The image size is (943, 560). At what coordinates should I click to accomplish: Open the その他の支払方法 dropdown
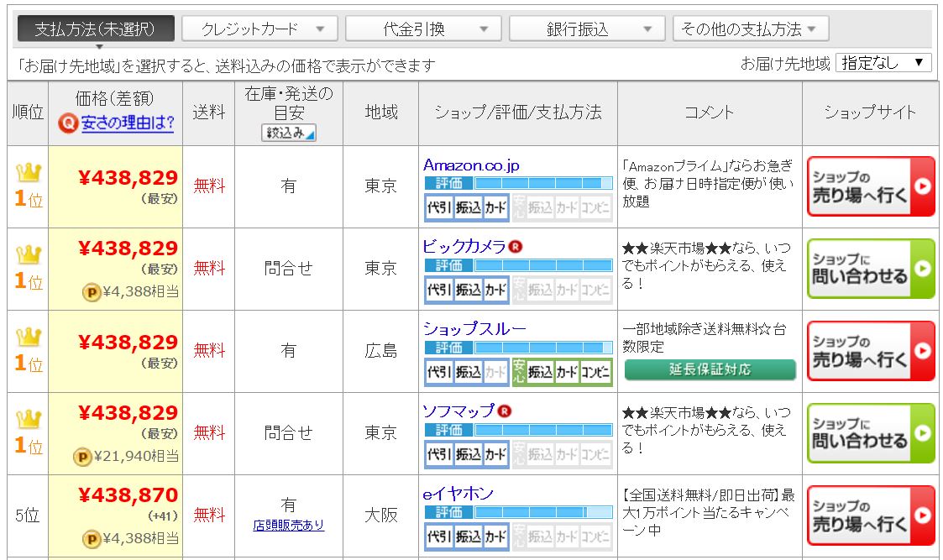750,29
